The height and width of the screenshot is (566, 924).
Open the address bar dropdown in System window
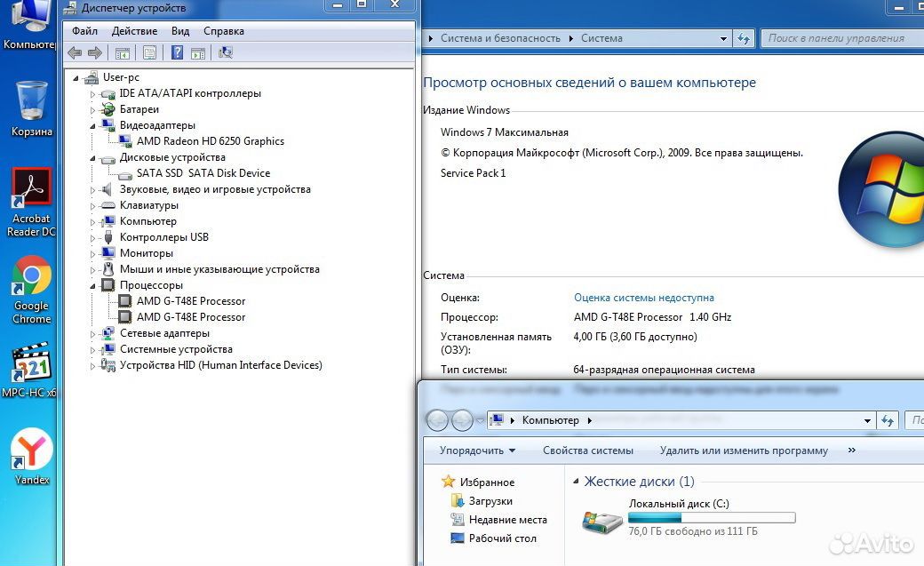pyautogui.click(x=723, y=39)
